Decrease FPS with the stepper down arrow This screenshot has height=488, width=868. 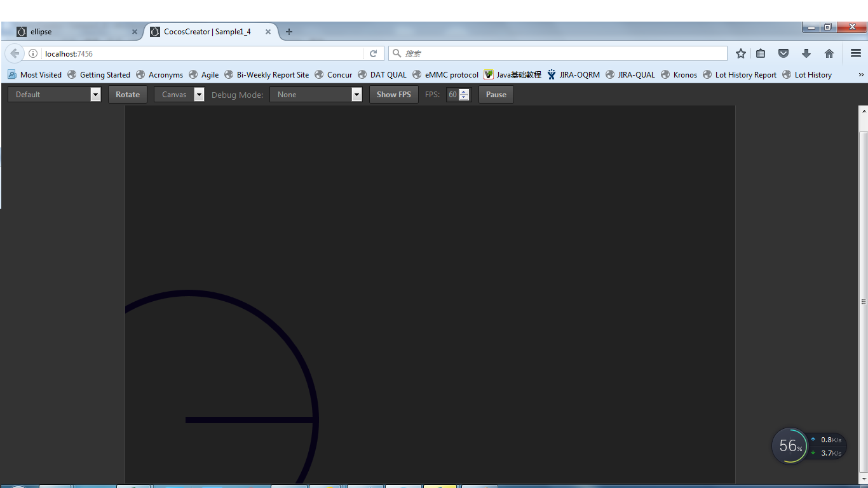click(x=464, y=98)
